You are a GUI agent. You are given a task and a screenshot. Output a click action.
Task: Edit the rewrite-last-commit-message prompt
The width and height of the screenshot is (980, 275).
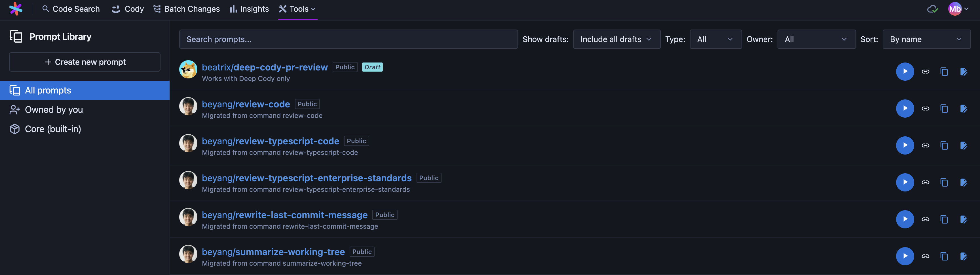pyautogui.click(x=965, y=219)
